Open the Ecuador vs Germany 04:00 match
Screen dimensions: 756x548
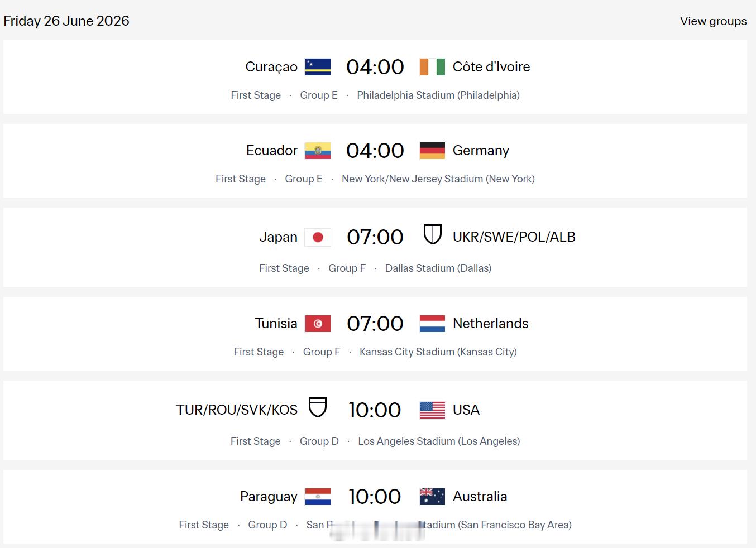pos(375,161)
